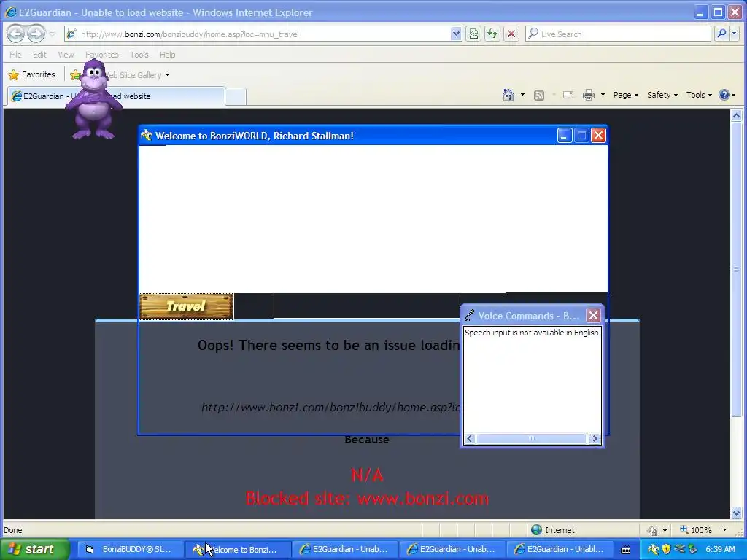Open the Safety dropdown menu

tap(662, 95)
